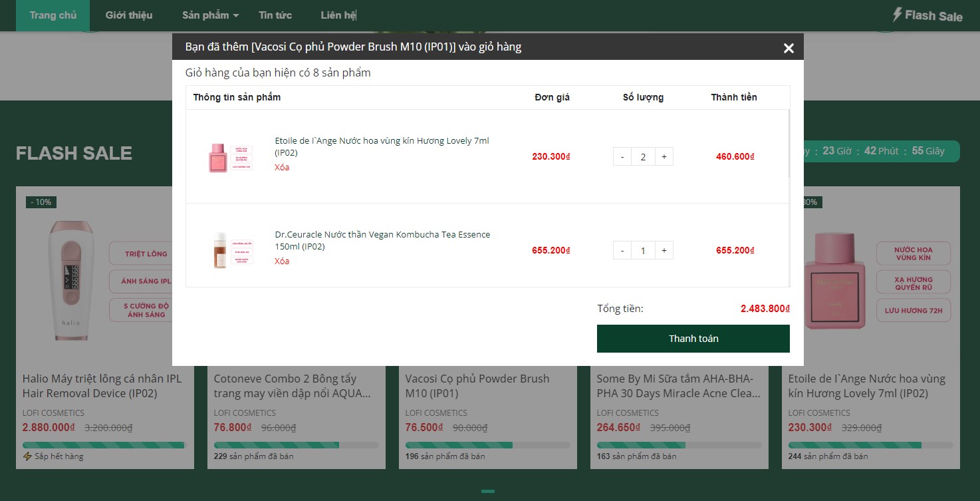The width and height of the screenshot is (980, 501).
Task: Open Etoile de l'Ange Nước hoa product name link
Action: [382, 146]
